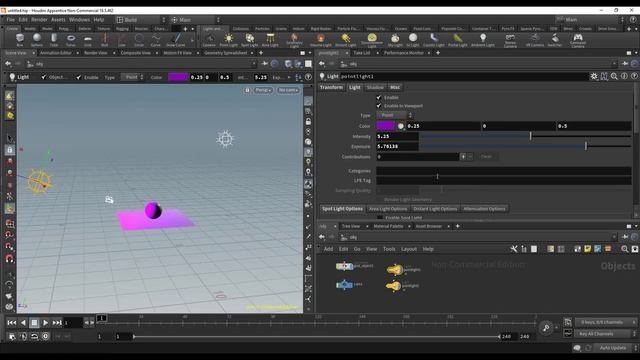Select the Tube shelf tool
Screen dimensions: 640x360
point(54,40)
